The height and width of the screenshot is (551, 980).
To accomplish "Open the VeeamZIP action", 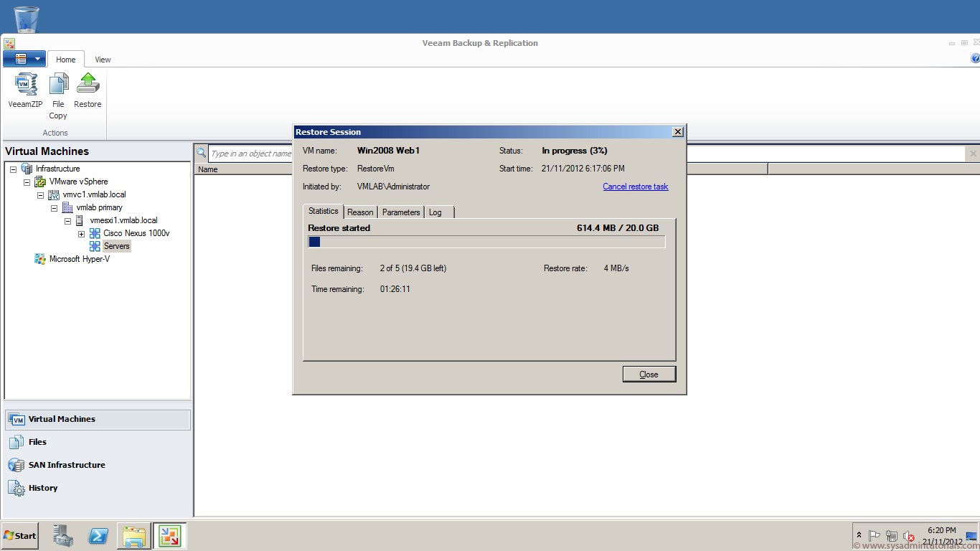I will click(26, 91).
